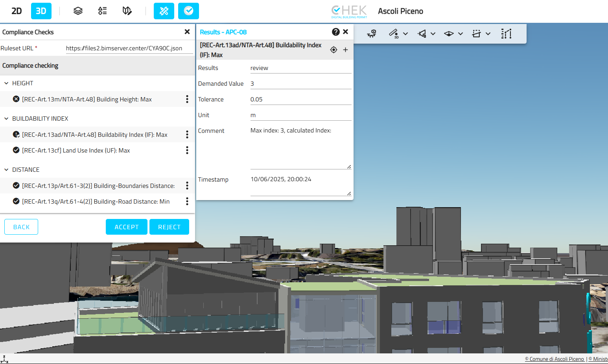This screenshot has height=364, width=608.
Task: Switch to 2D view mode
Action: pyautogui.click(x=17, y=11)
